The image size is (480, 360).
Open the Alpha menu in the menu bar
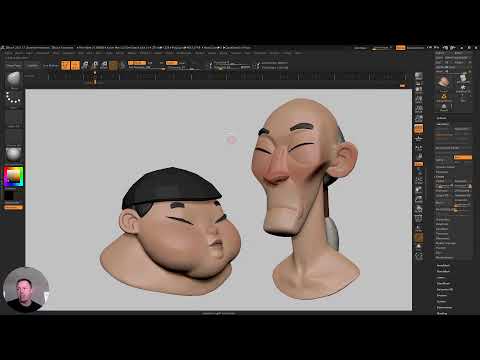(x=8, y=53)
